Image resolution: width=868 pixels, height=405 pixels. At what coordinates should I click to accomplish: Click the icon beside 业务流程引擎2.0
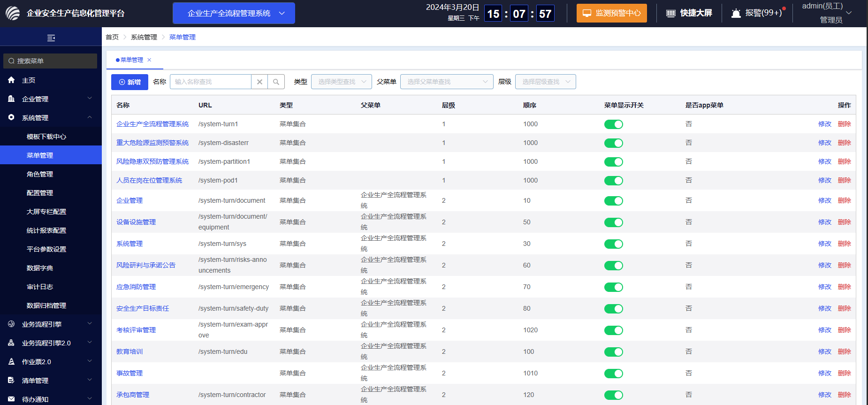coord(11,343)
